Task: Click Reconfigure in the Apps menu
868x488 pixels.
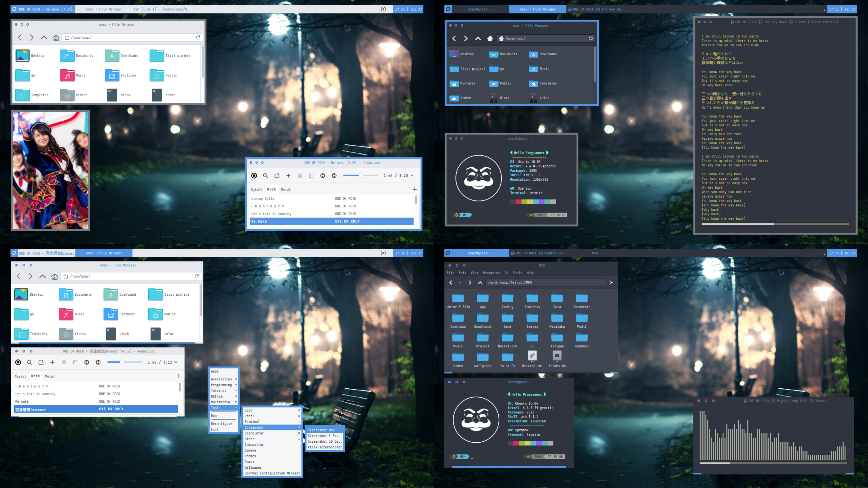Action: coord(224,424)
